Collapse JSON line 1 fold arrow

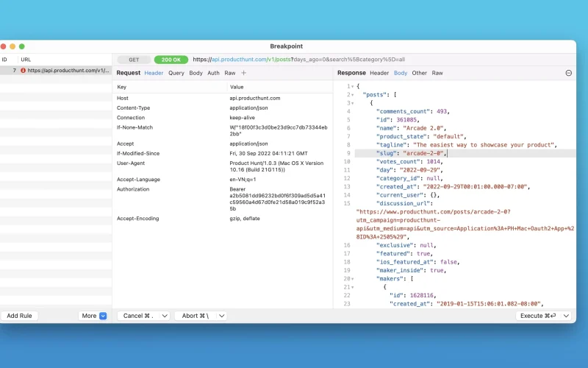[353, 87]
